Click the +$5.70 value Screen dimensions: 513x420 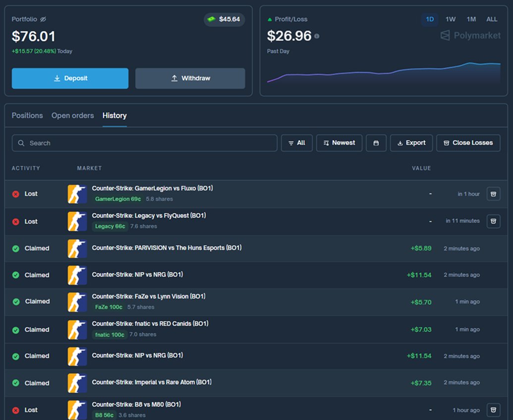click(421, 302)
